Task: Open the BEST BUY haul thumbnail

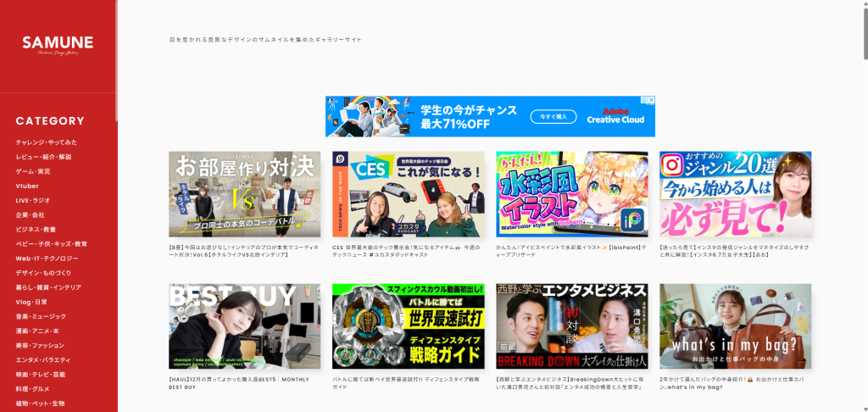Action: (x=244, y=326)
